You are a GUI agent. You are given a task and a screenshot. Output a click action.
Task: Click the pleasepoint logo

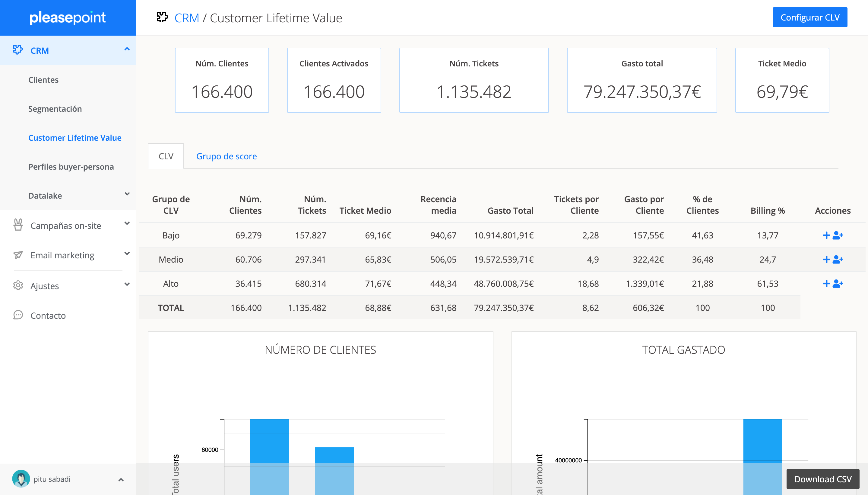pos(68,18)
